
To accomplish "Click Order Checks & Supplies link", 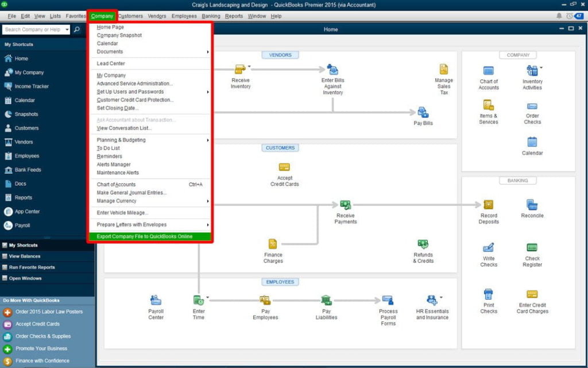I will tap(43, 336).
